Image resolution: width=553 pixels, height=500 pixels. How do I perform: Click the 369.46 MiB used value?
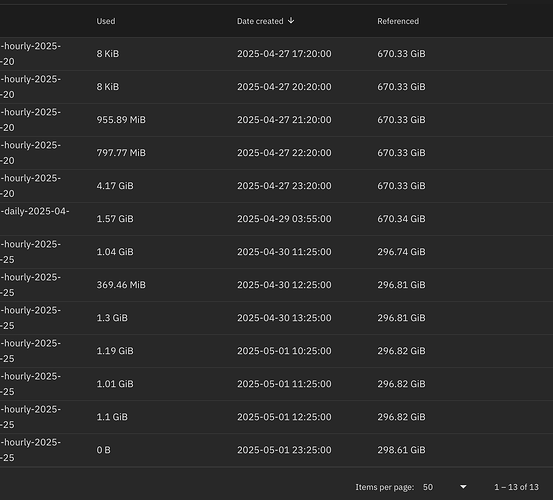tap(121, 285)
